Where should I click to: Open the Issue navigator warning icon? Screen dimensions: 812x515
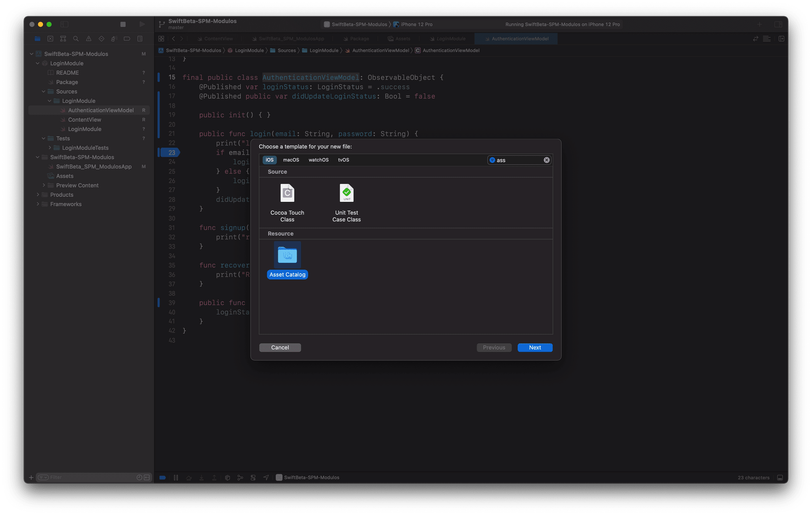(x=89, y=39)
